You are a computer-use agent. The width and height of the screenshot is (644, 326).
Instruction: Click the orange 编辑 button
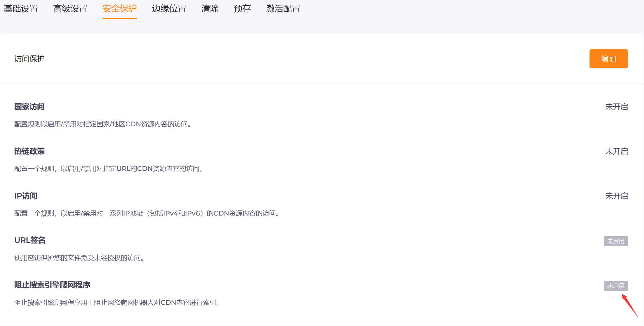[x=609, y=59]
